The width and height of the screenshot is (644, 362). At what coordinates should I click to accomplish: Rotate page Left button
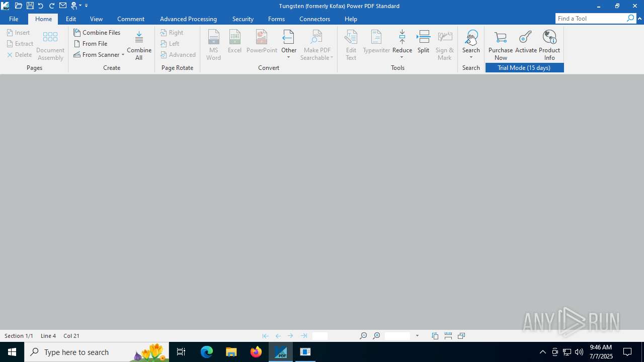170,44
